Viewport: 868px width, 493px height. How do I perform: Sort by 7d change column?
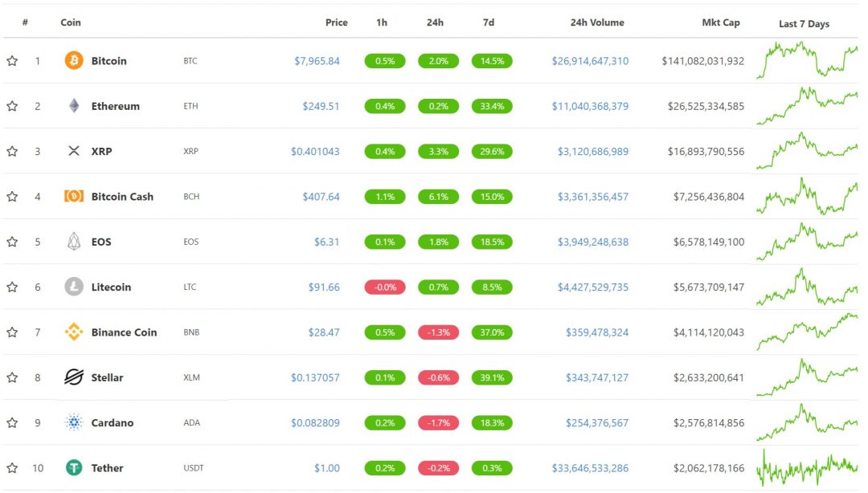coord(489,22)
